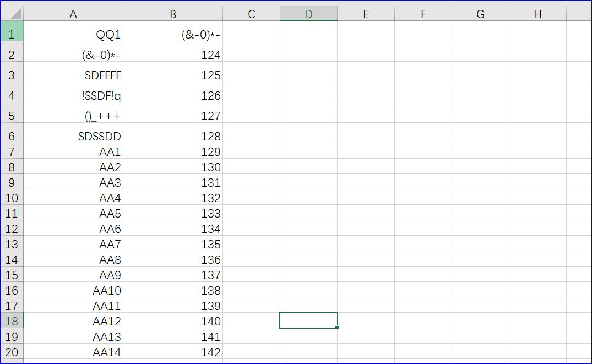Select row 18 header
This screenshot has height=364, width=592.
pyautogui.click(x=12, y=320)
